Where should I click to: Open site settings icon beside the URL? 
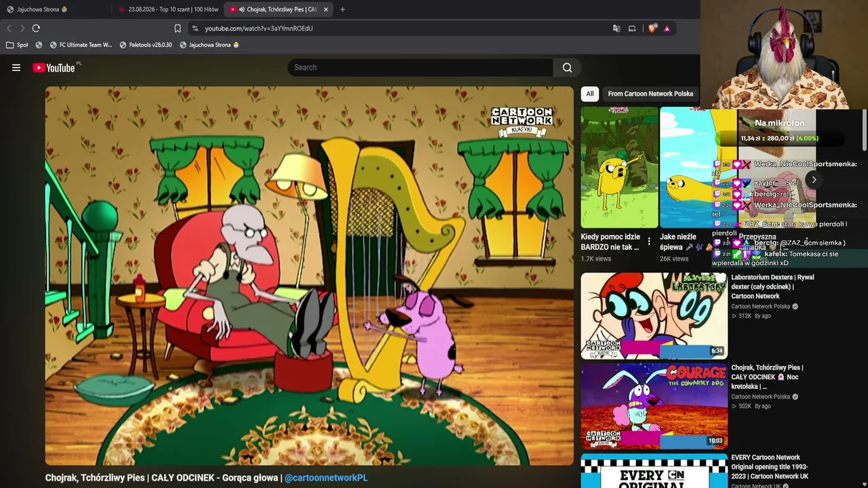click(195, 28)
